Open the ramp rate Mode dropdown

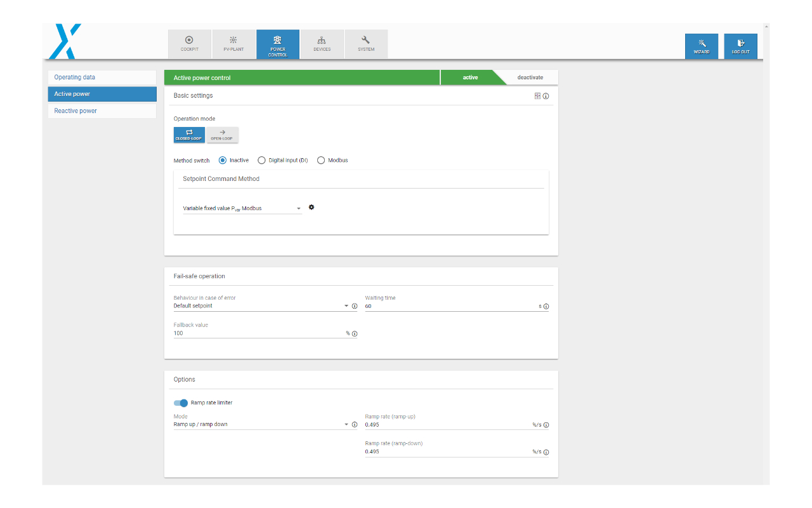[260, 424]
